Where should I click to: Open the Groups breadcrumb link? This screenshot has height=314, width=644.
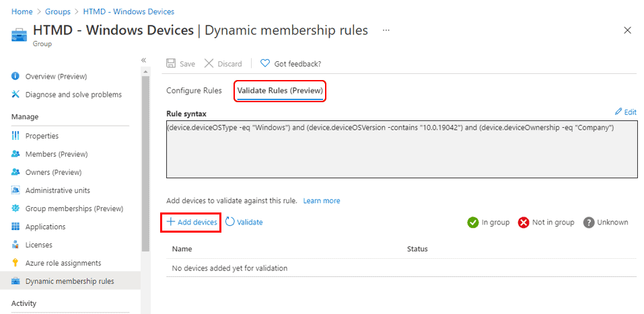[x=57, y=11]
